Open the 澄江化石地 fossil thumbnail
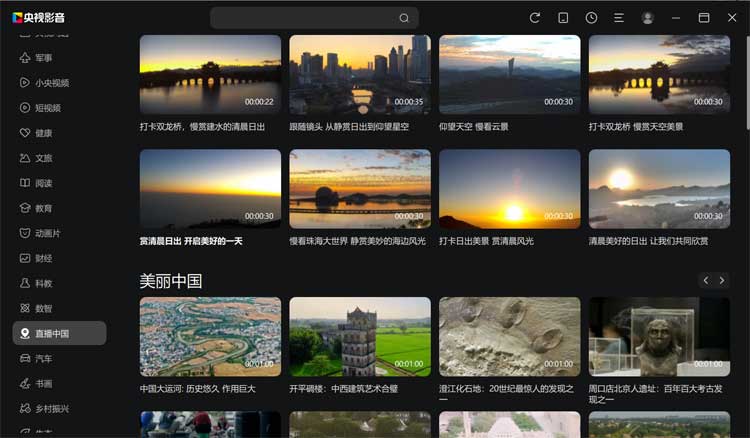 [x=509, y=337]
